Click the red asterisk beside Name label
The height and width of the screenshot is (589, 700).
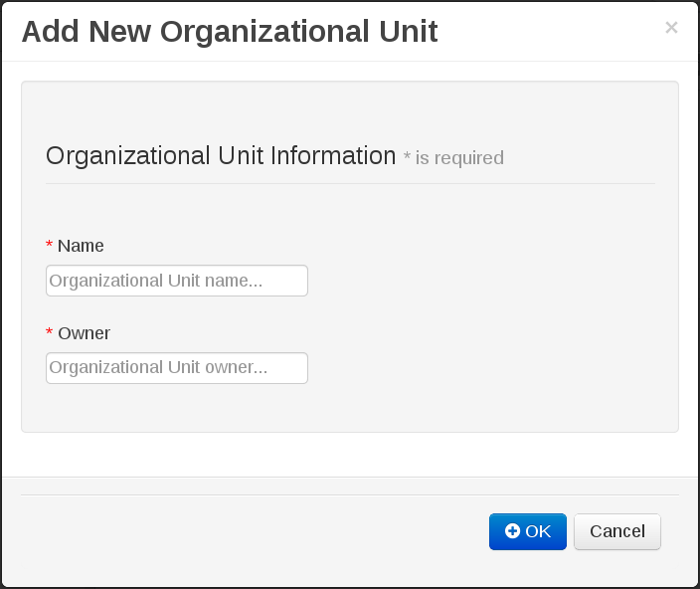(x=49, y=245)
